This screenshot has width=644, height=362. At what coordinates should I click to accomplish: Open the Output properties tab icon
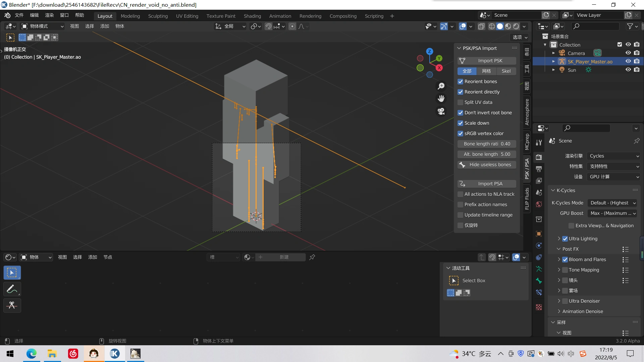coord(539,169)
